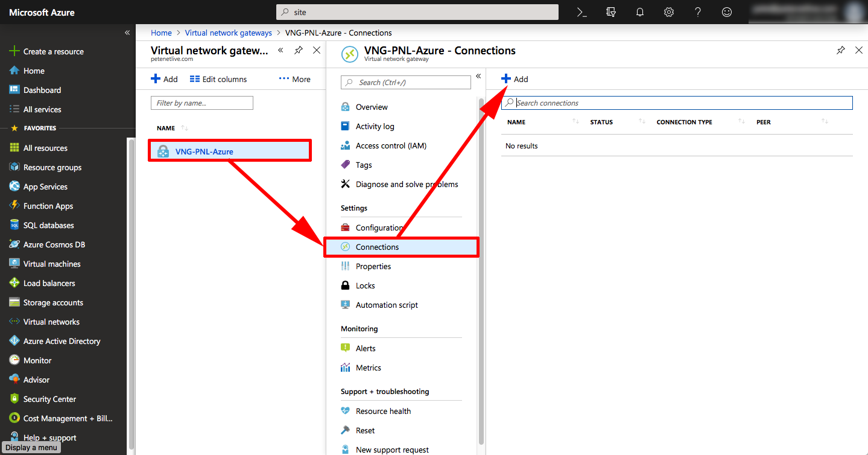Open Monitor favorite
Screen dimensions: 868x455
tap(30, 360)
